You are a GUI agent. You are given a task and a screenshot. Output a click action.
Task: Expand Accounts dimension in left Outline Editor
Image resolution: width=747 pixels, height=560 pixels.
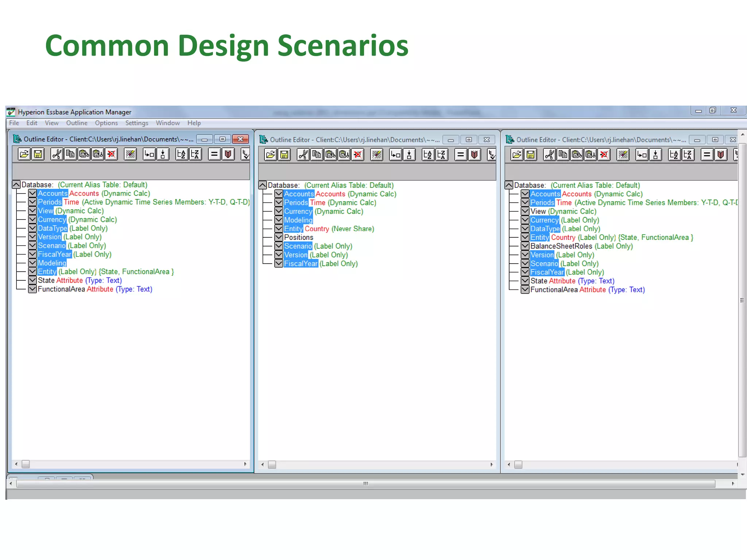coord(32,193)
